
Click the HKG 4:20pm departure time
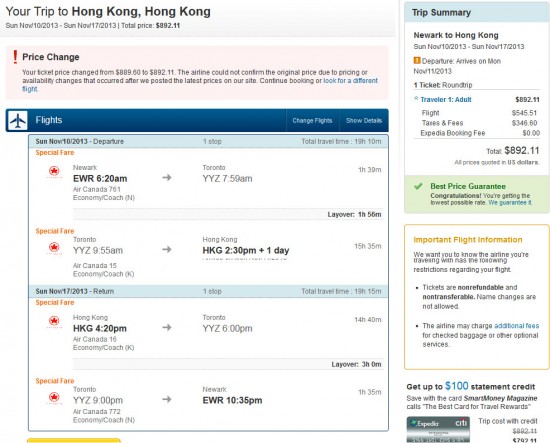[x=100, y=329]
